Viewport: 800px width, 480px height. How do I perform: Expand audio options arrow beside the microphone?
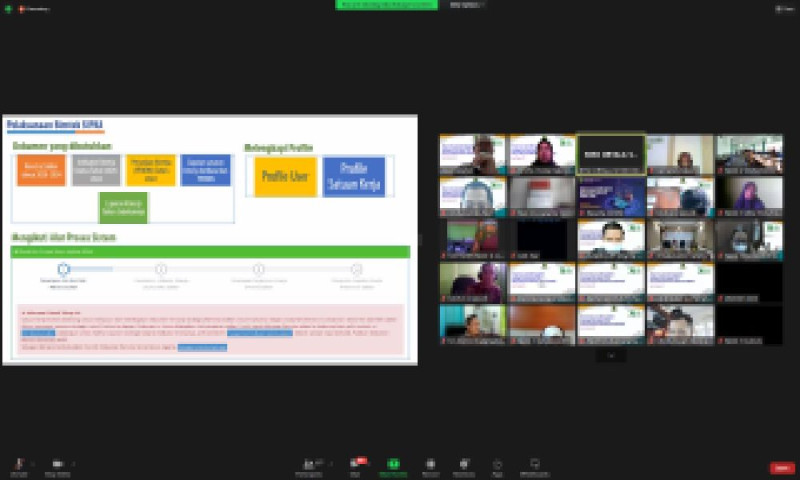pyautogui.click(x=32, y=463)
